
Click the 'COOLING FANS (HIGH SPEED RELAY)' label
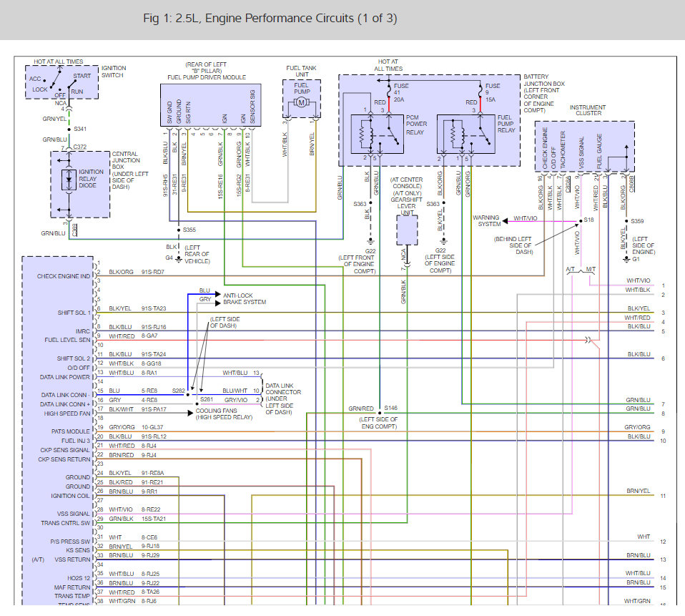point(224,414)
